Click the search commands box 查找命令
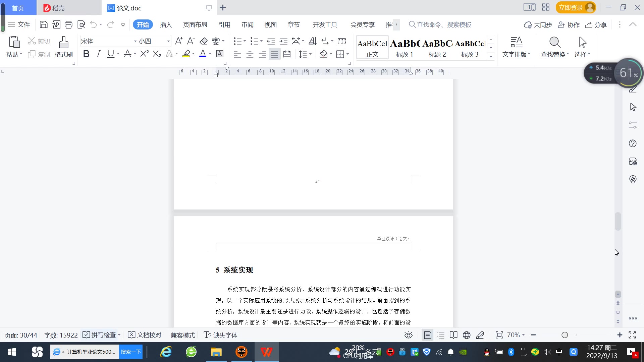644x362 pixels. tap(443, 25)
